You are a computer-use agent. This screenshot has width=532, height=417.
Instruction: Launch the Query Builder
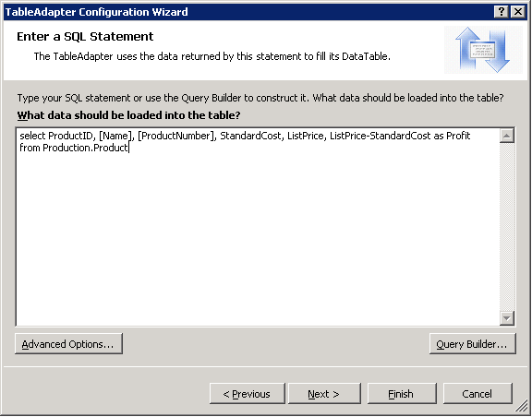click(x=472, y=344)
